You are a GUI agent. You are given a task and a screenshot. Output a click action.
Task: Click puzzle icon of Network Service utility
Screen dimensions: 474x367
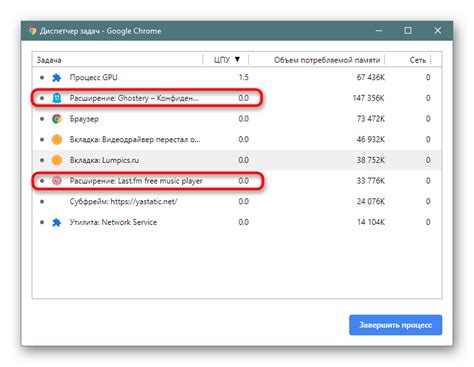pyautogui.click(x=57, y=222)
